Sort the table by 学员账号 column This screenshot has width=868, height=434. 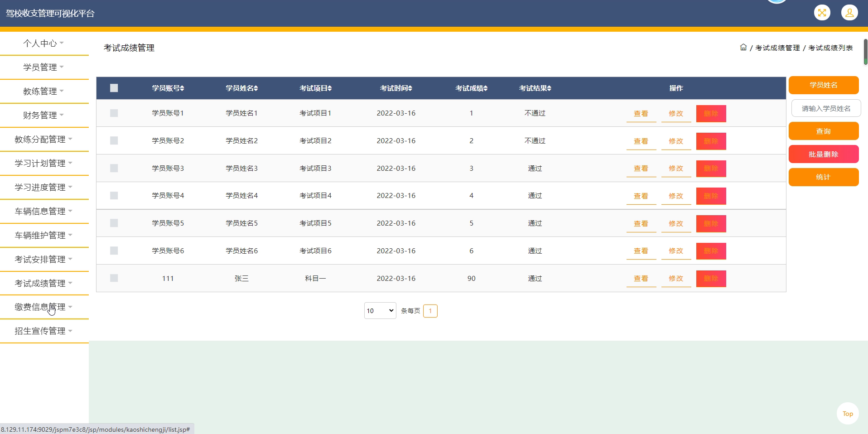click(x=168, y=88)
